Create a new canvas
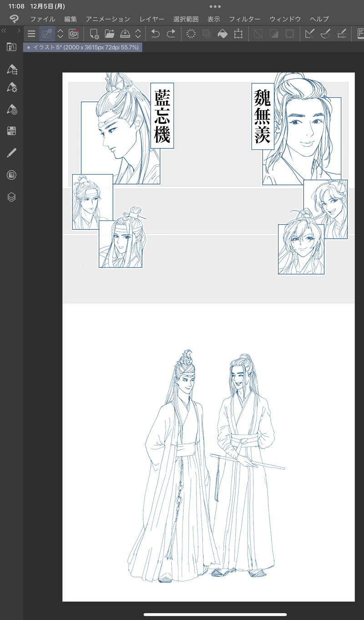The image size is (364, 620). tap(94, 34)
